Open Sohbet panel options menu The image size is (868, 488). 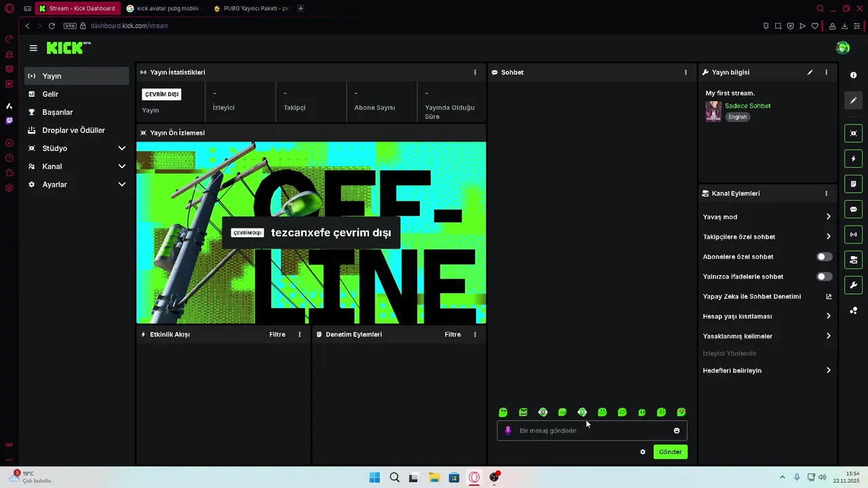[x=686, y=73]
